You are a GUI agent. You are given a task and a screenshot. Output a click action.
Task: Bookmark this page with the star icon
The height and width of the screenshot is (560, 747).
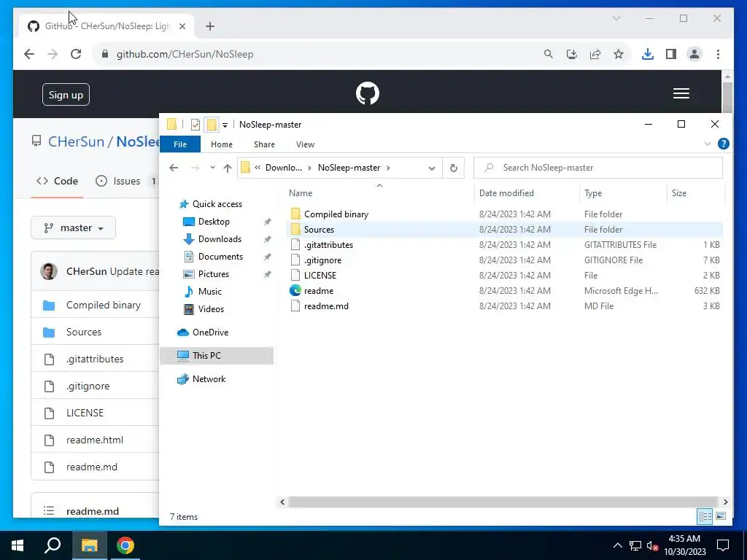pos(619,54)
